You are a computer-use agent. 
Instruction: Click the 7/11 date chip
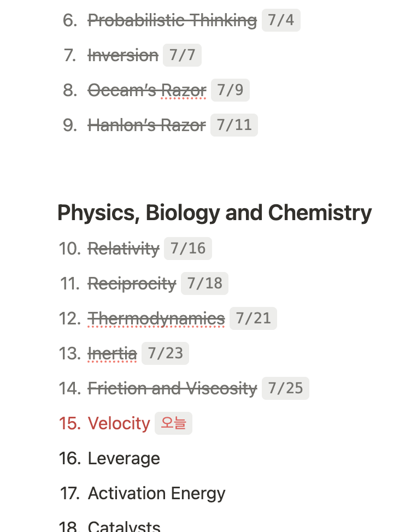click(x=234, y=126)
